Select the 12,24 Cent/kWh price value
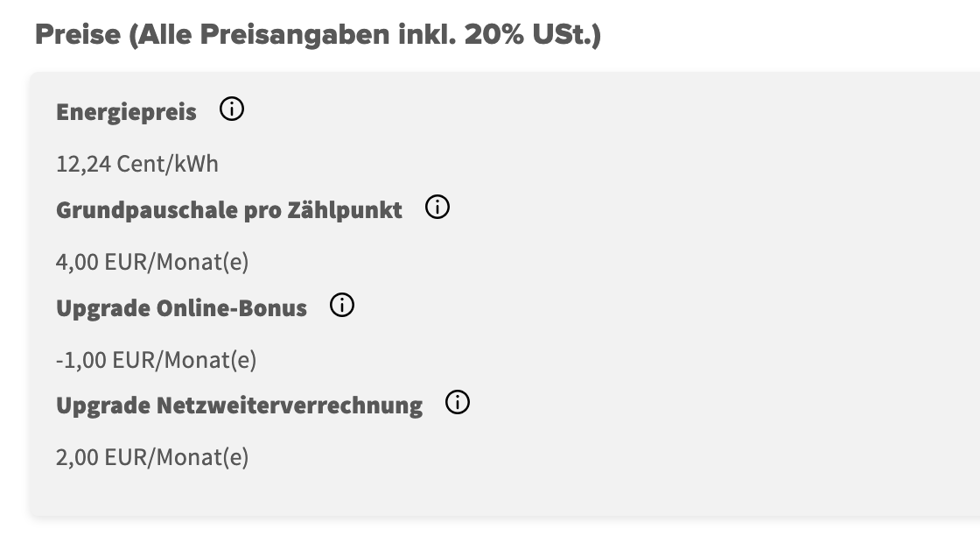This screenshot has width=980, height=536. 137,164
